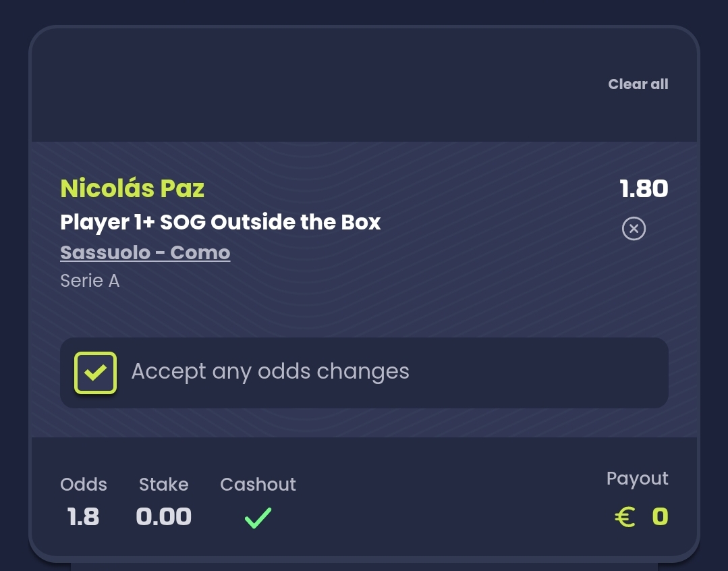Click the Stake 0.00 amount field

point(163,517)
